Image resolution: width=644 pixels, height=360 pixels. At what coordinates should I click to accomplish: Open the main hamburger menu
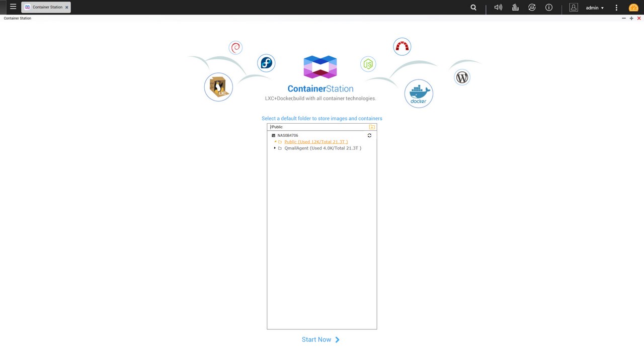(13, 7)
